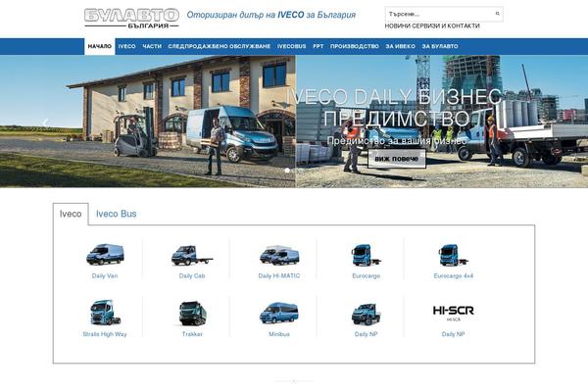Open СЛЕДПРОДАЖБЕНО ОБСЛУЖВАНЕ menu item
Viewport: 588px width, 392px height.
[x=219, y=46]
